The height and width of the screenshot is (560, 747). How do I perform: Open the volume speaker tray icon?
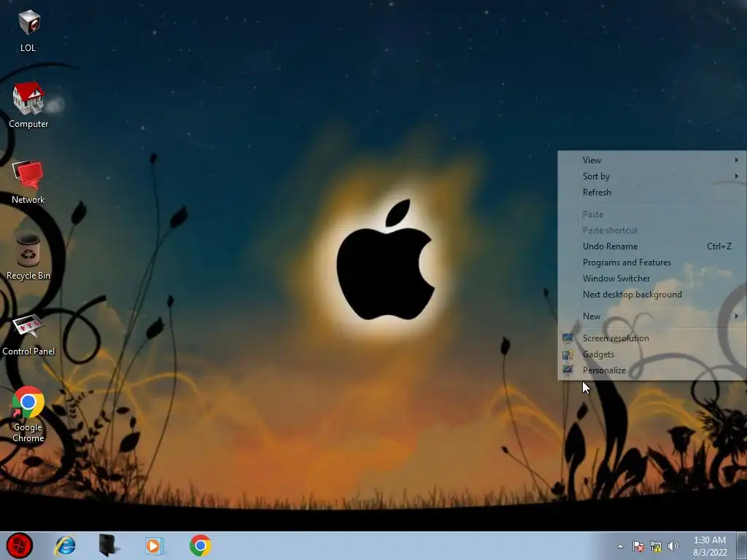coord(673,546)
